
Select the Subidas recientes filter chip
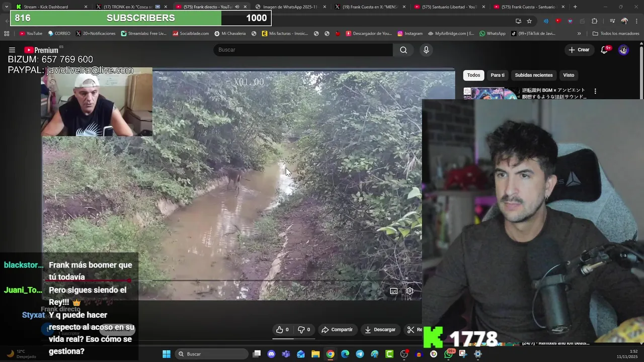tap(534, 75)
